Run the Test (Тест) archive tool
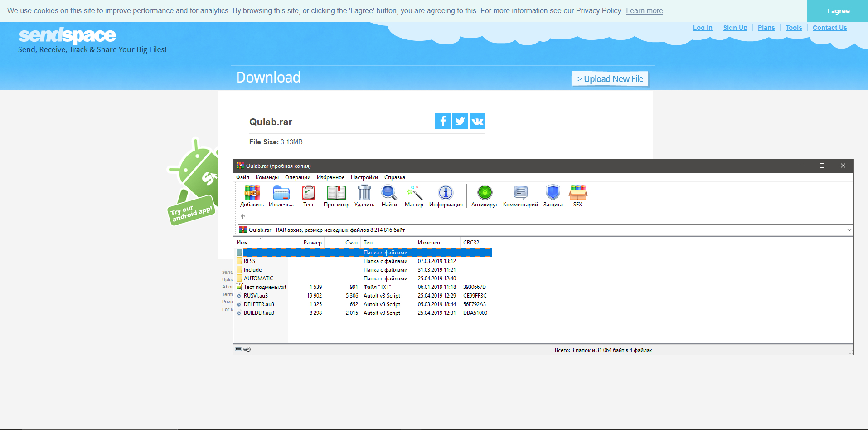The image size is (868, 430). (308, 193)
